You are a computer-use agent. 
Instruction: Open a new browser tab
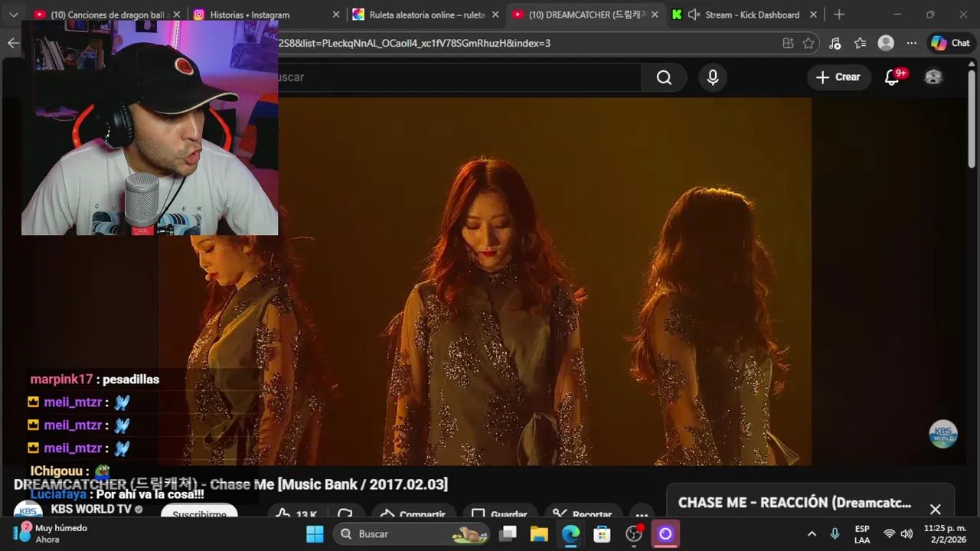(839, 15)
